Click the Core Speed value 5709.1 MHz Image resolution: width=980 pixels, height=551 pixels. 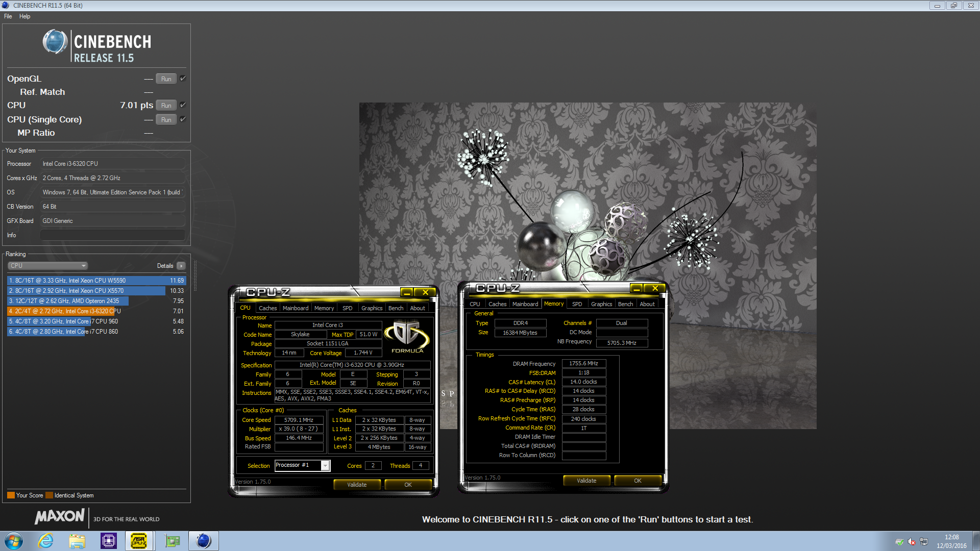pyautogui.click(x=299, y=420)
